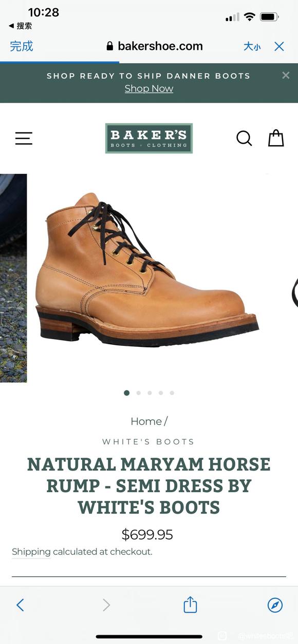Image resolution: width=298 pixels, height=644 pixels.
Task: Select the third carousel dot
Action: pyautogui.click(x=150, y=393)
